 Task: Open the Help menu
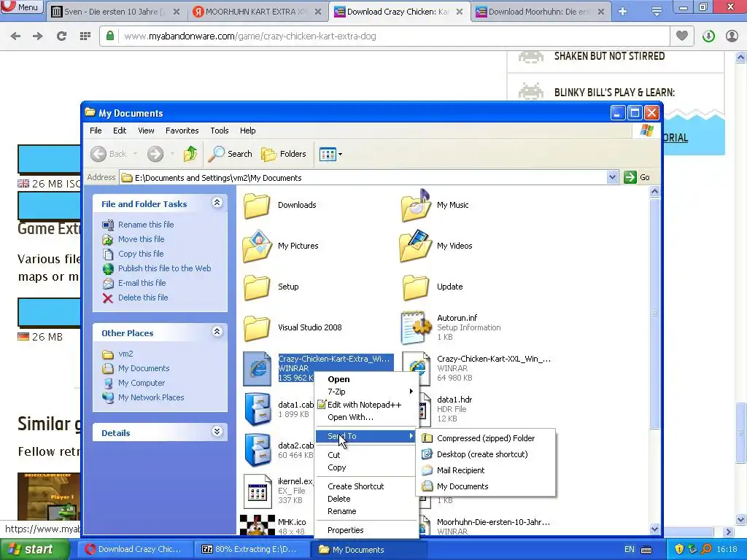coord(247,131)
